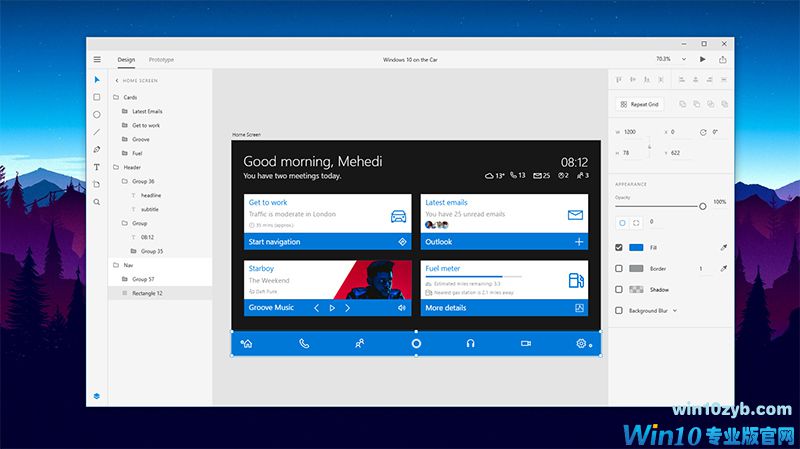The width and height of the screenshot is (800, 449).
Task: Go back with the Home Screen chevron
Action: click(117, 81)
